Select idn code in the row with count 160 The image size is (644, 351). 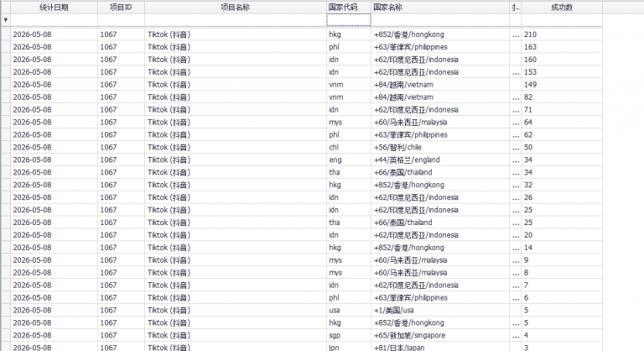pos(349,60)
